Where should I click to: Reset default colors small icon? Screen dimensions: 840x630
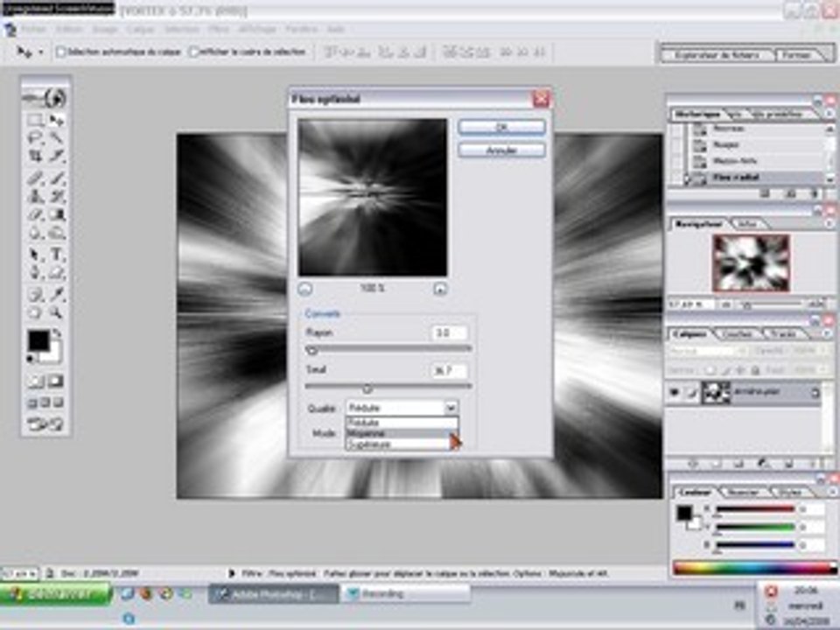point(31,359)
